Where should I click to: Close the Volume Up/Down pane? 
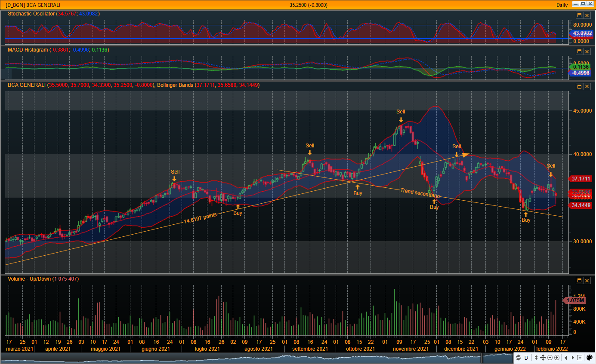[587, 280]
